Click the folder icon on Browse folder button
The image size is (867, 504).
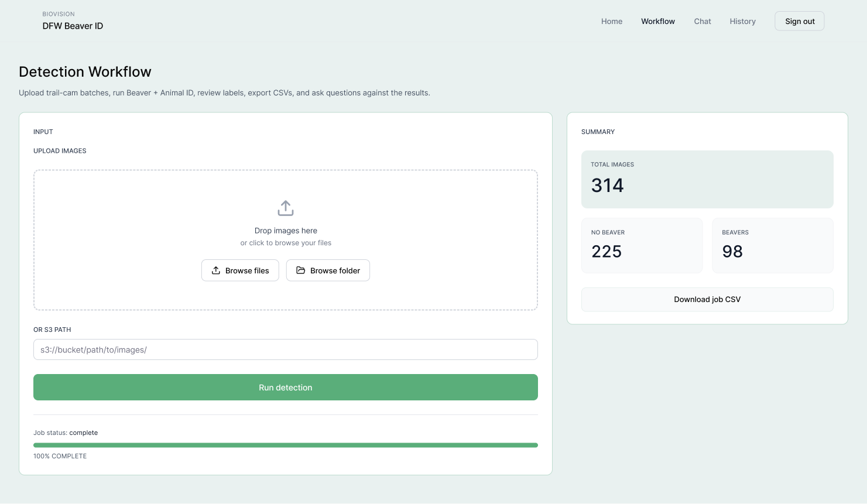click(x=301, y=270)
